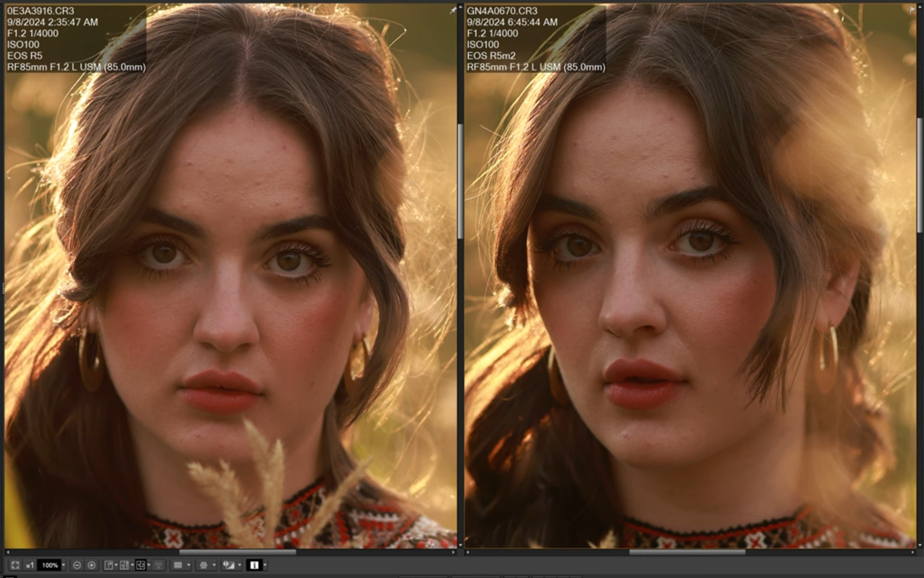Click the pin icon on the left image
Viewport: 924px width, 578px height.
pos(452,11)
